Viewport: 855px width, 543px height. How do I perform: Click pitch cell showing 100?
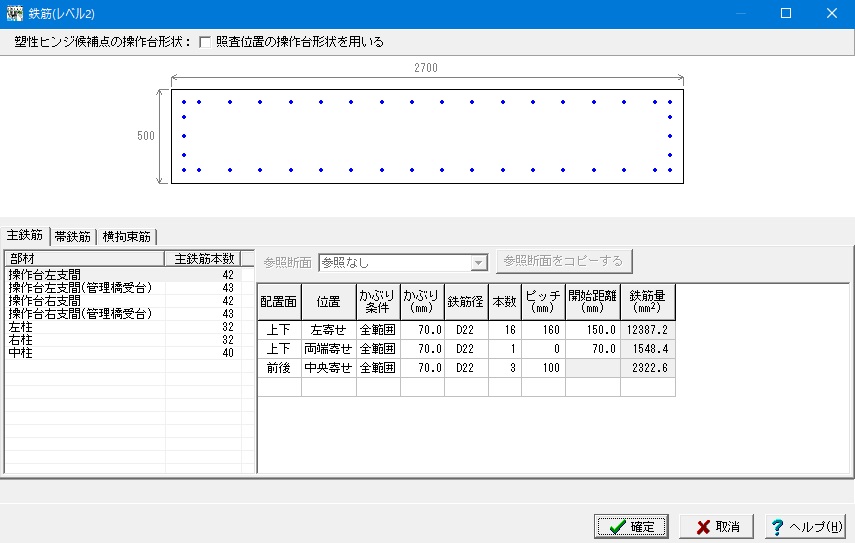[x=544, y=368]
